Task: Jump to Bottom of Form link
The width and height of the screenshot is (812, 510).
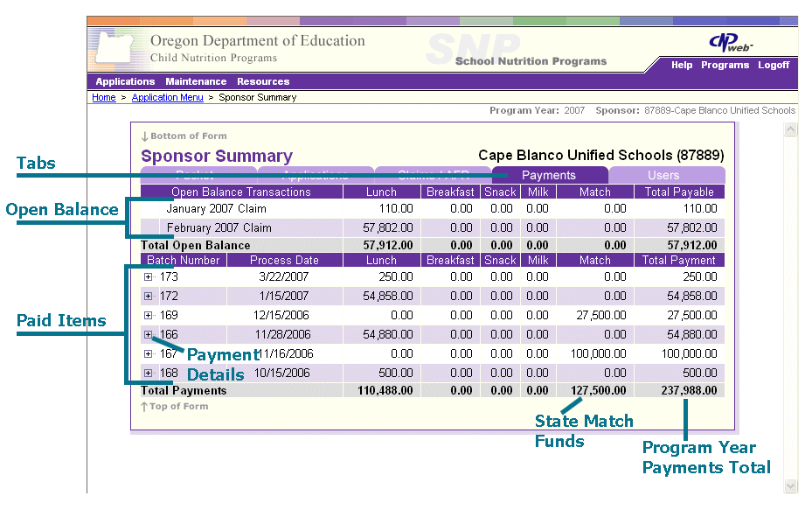Action: pyautogui.click(x=184, y=136)
